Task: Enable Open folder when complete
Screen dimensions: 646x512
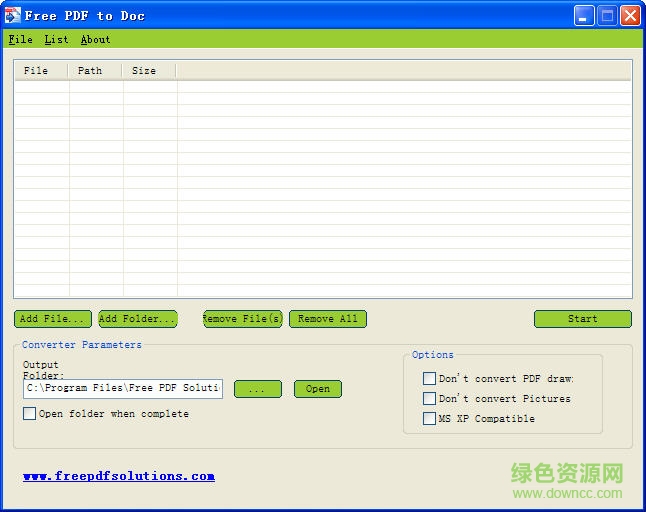Action: click(30, 414)
